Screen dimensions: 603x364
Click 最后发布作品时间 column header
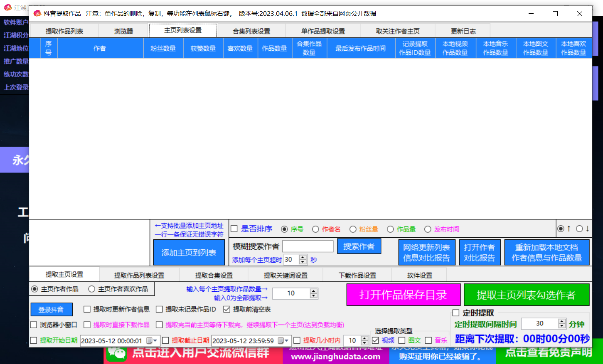pos(361,48)
